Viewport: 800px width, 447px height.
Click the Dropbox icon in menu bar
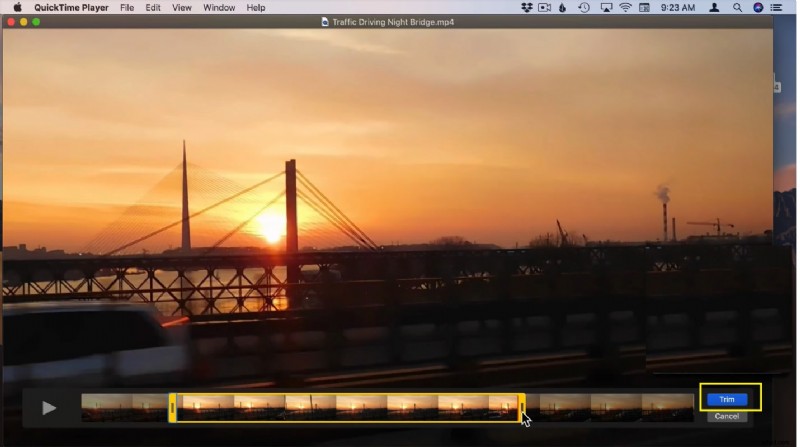[x=528, y=7]
